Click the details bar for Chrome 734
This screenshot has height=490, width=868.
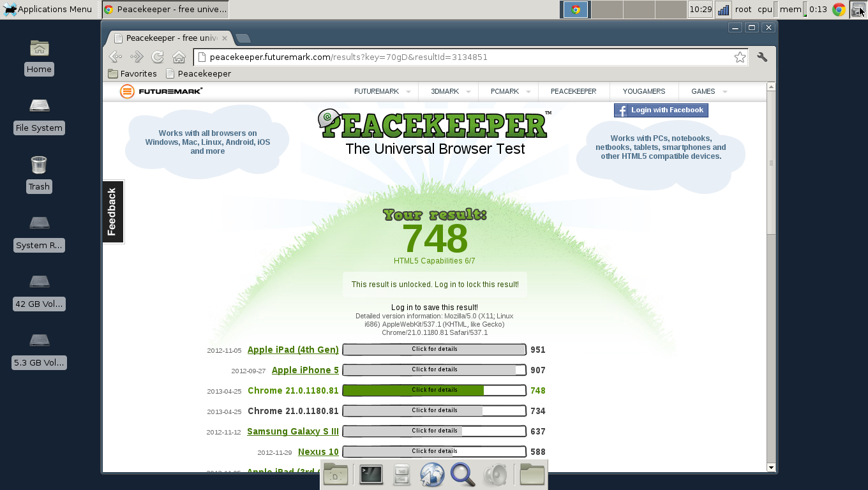click(435, 411)
